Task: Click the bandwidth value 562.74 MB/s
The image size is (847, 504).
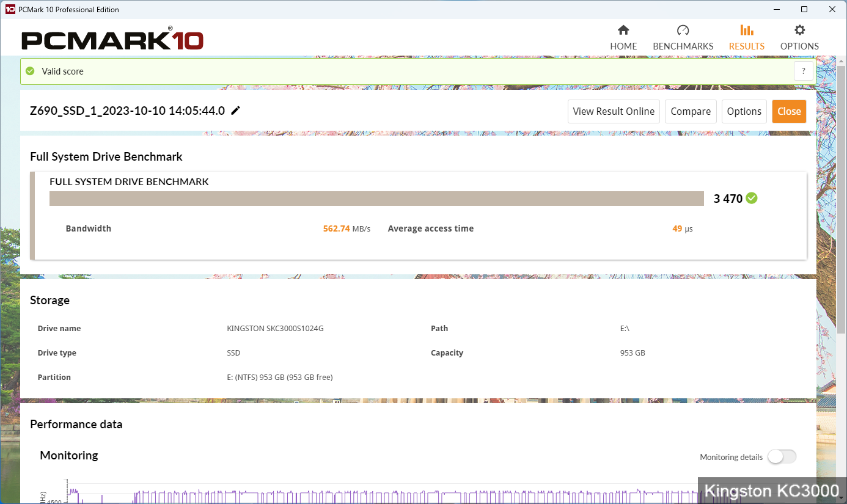Action: [346, 228]
